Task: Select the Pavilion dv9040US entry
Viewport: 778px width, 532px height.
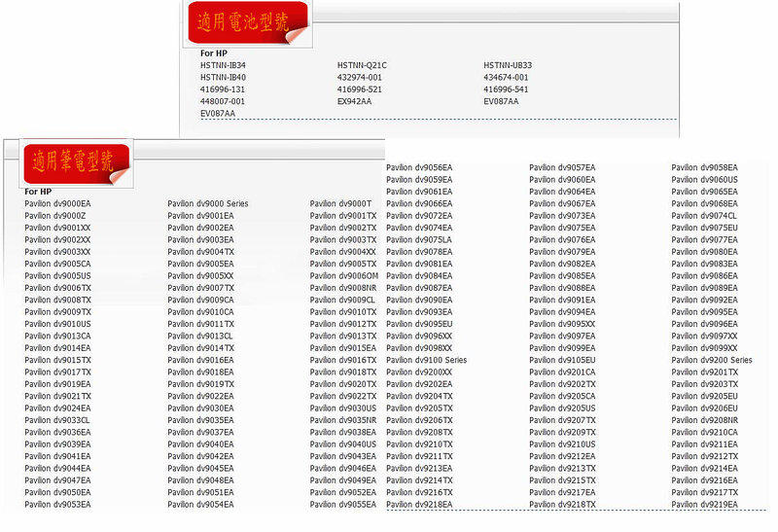Action: point(343,444)
